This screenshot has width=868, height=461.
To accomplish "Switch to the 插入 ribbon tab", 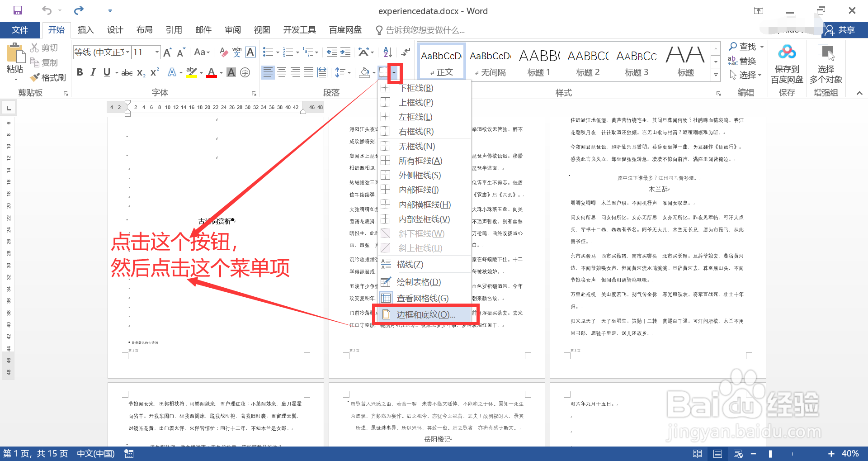I will [85, 30].
